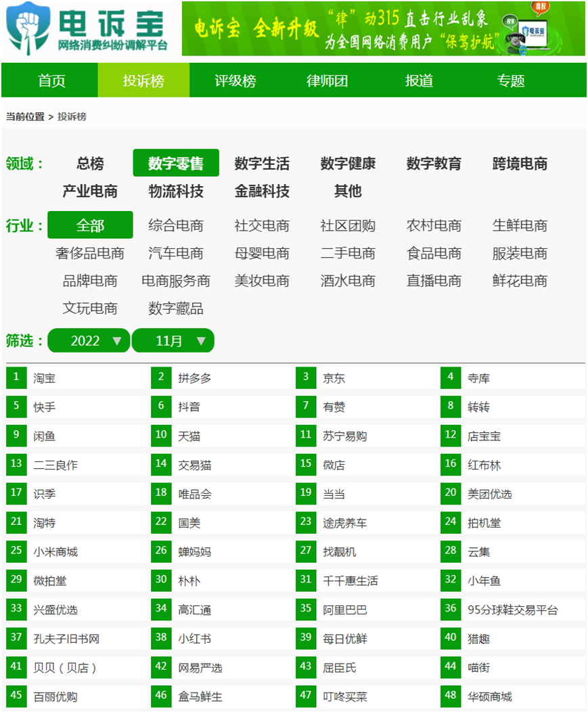Viewport: 588px width, 713px height.
Task: Select the 总榜 field filter
Action: pos(90,163)
